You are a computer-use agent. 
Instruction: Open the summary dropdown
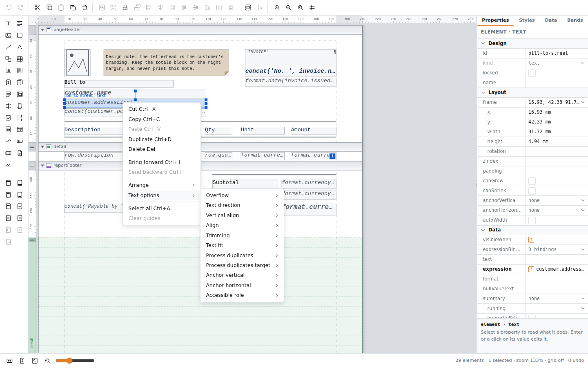pos(557,298)
